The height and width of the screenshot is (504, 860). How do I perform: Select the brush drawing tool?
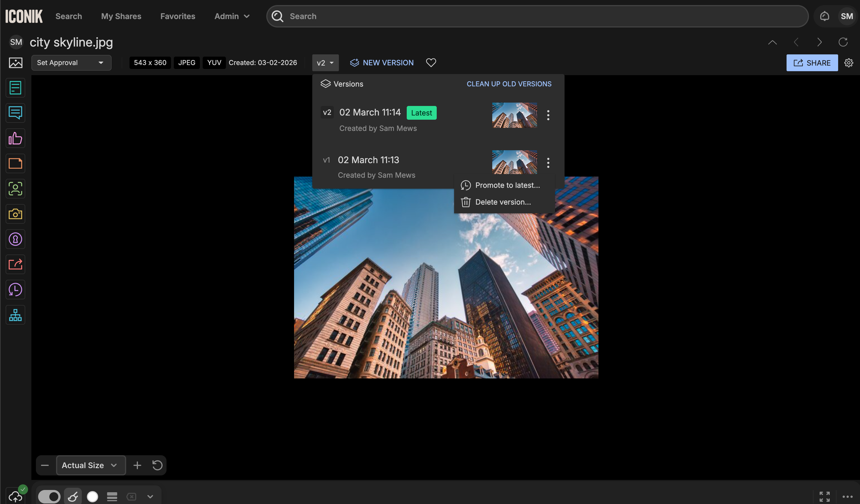pyautogui.click(x=73, y=496)
